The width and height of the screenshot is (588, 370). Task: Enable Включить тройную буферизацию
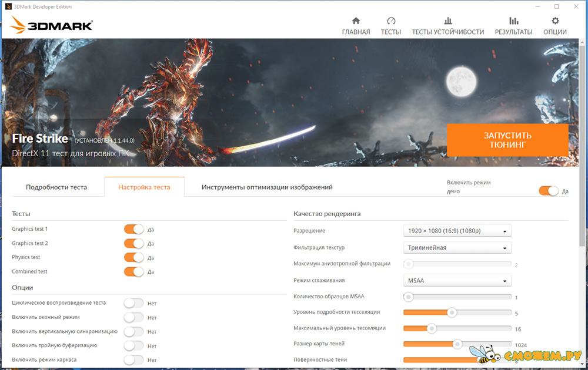click(134, 346)
